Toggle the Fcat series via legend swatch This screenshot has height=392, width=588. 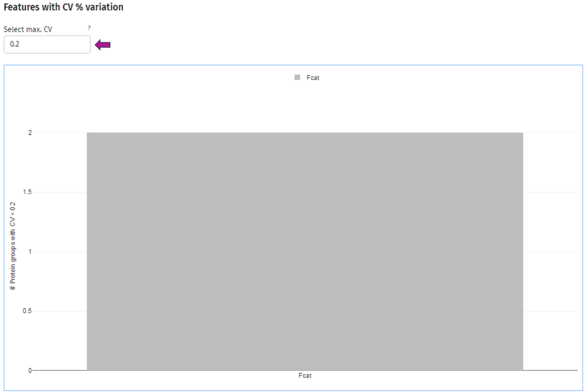(297, 77)
